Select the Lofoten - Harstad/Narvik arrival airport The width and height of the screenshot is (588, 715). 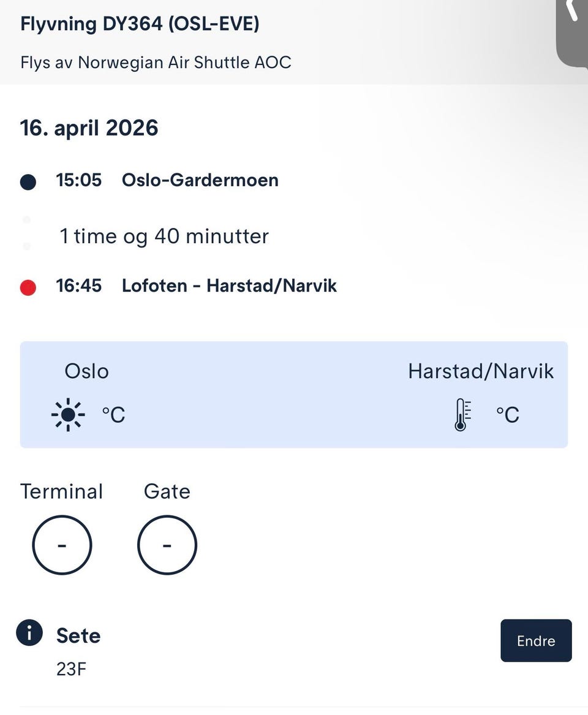coord(229,286)
